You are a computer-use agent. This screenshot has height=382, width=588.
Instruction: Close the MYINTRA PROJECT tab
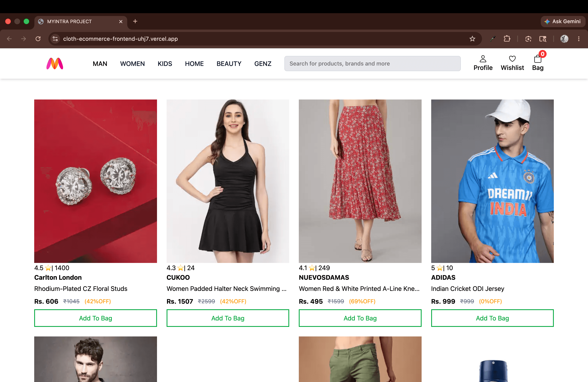click(x=121, y=21)
